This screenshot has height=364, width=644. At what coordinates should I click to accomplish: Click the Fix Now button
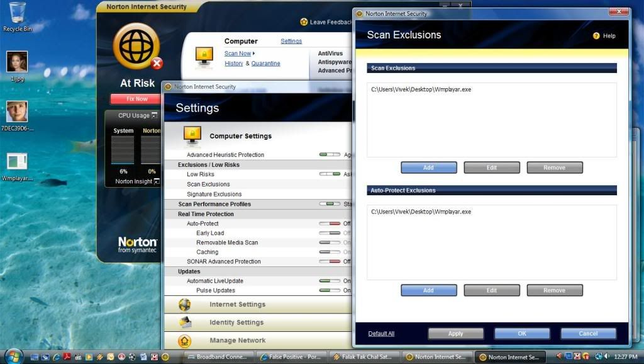point(136,99)
